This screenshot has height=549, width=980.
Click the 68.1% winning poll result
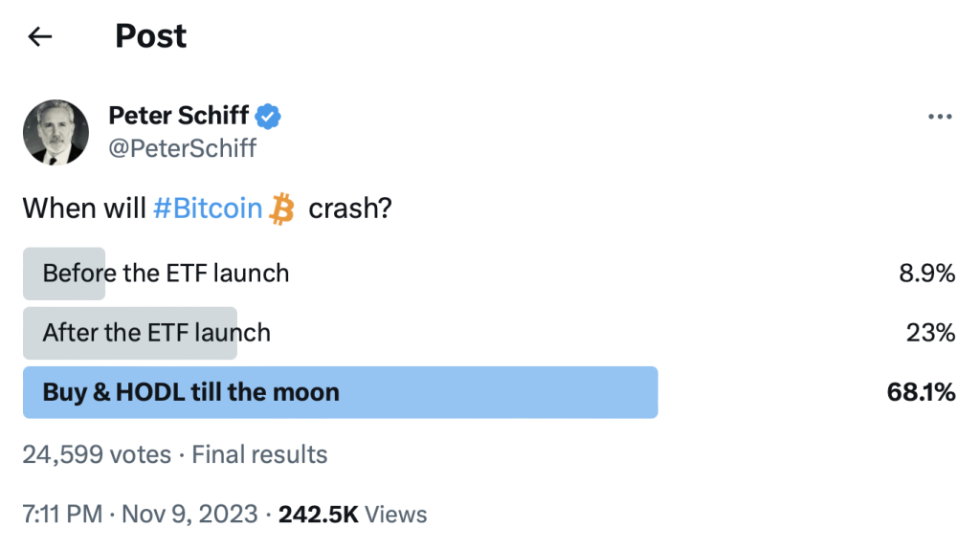[919, 392]
